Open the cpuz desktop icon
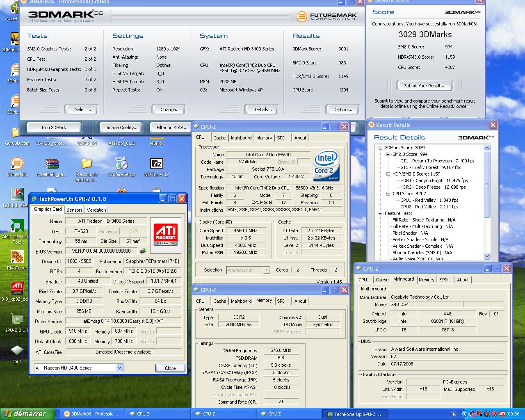 point(16,351)
